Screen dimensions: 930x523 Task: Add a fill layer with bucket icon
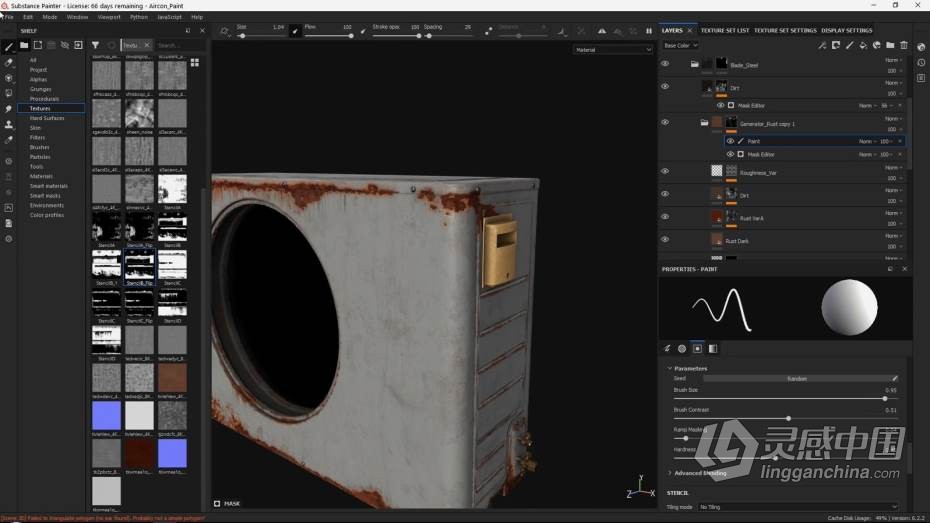tap(863, 45)
